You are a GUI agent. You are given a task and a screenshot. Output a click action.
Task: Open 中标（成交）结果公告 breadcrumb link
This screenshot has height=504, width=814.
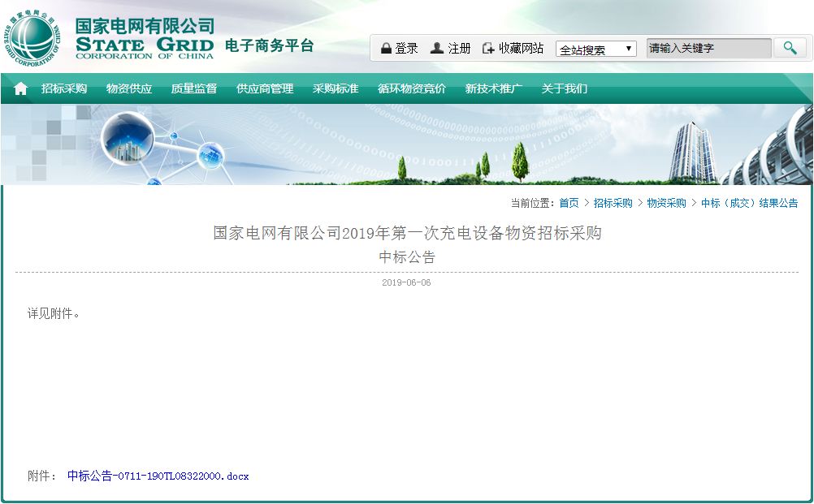(x=749, y=203)
